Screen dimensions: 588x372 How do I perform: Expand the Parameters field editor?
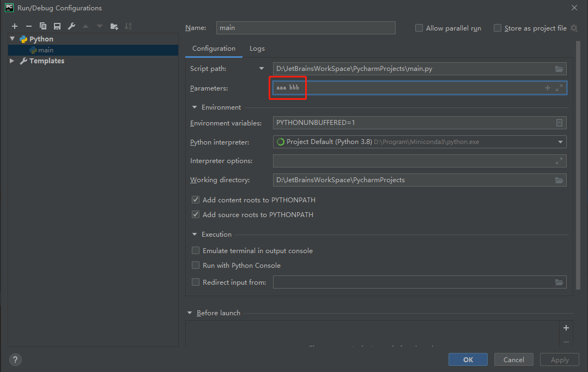(559, 88)
